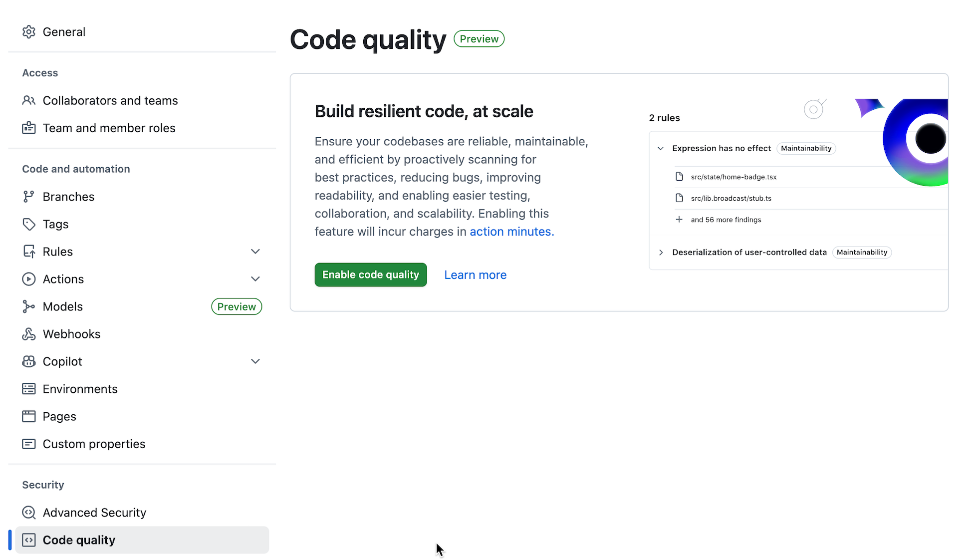The image size is (980, 559).
Task: Select the Custom properties icon
Action: pos(29,443)
